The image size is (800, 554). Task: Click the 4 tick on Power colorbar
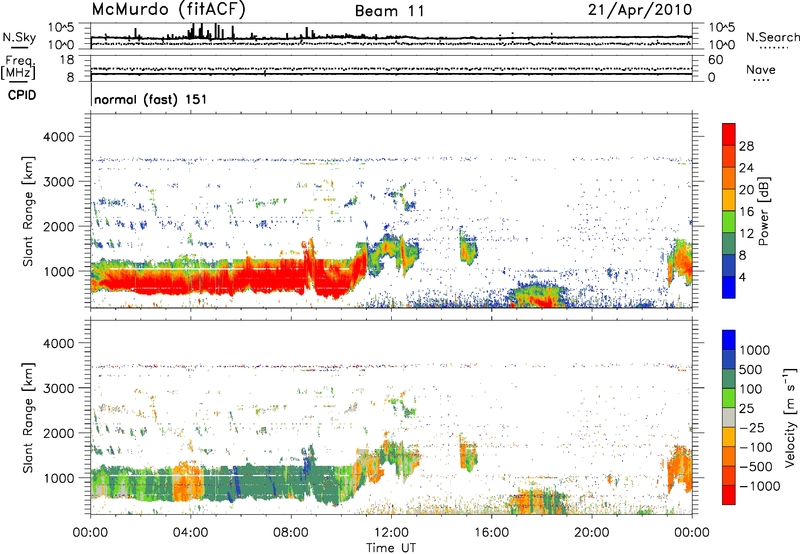point(742,277)
